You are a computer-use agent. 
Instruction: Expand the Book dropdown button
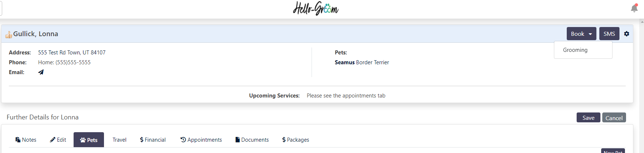(x=581, y=34)
